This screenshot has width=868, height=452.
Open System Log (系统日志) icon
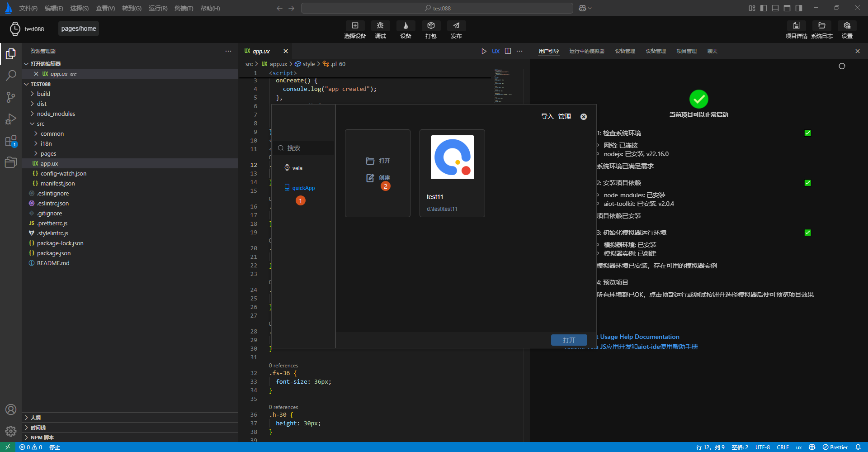(x=821, y=26)
